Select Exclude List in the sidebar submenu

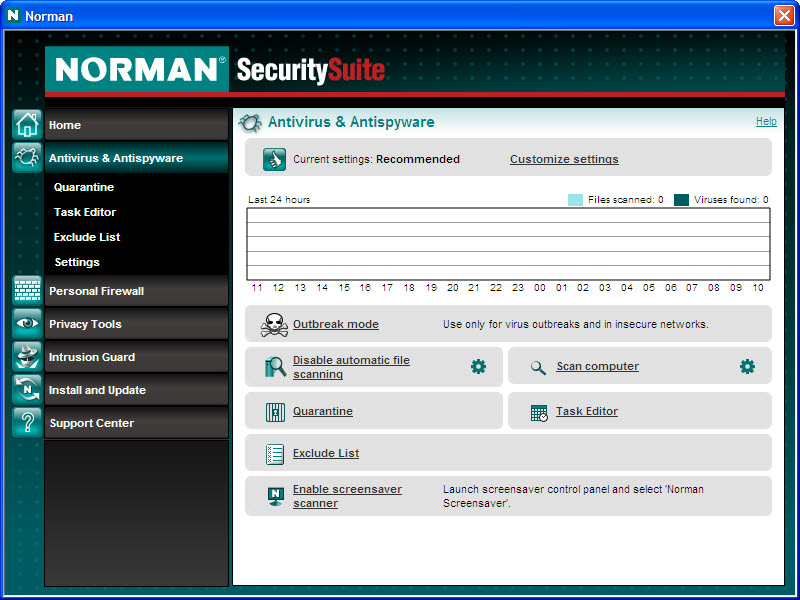click(x=87, y=237)
